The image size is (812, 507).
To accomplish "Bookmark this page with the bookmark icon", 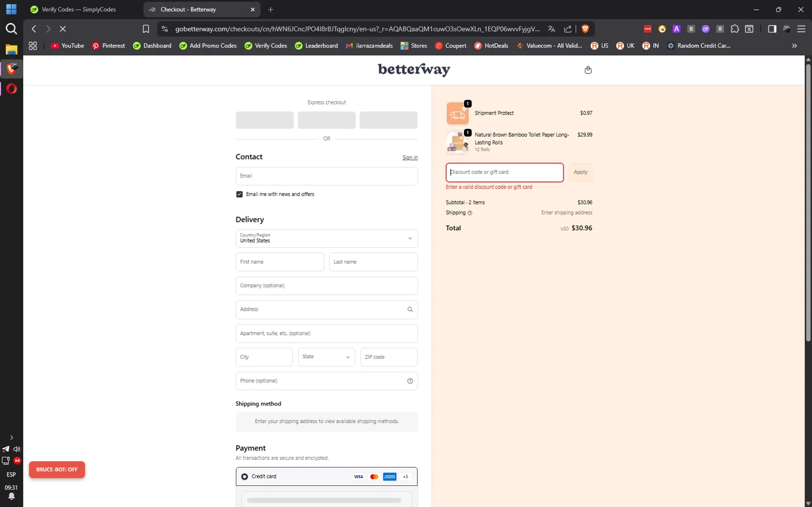I will (146, 29).
